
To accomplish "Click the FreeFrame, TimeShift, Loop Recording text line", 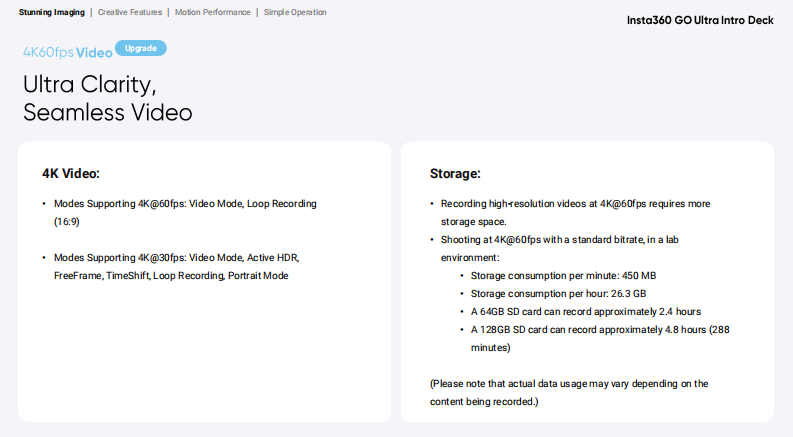I will [170, 275].
